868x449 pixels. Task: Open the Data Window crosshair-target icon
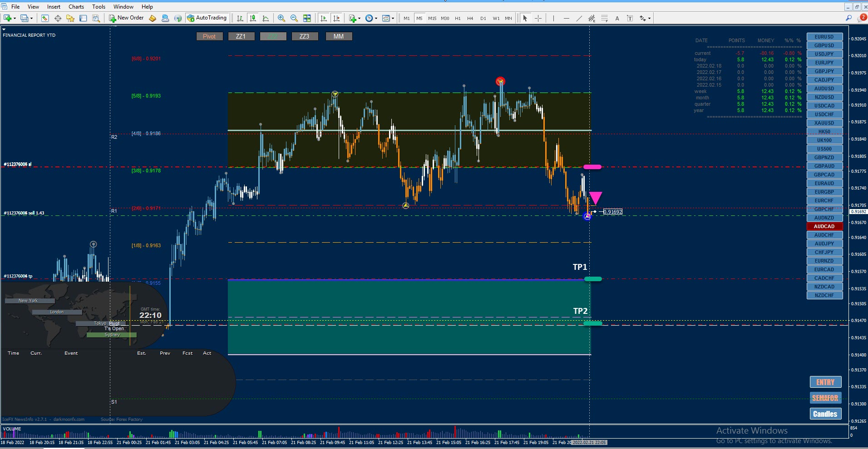[58, 18]
